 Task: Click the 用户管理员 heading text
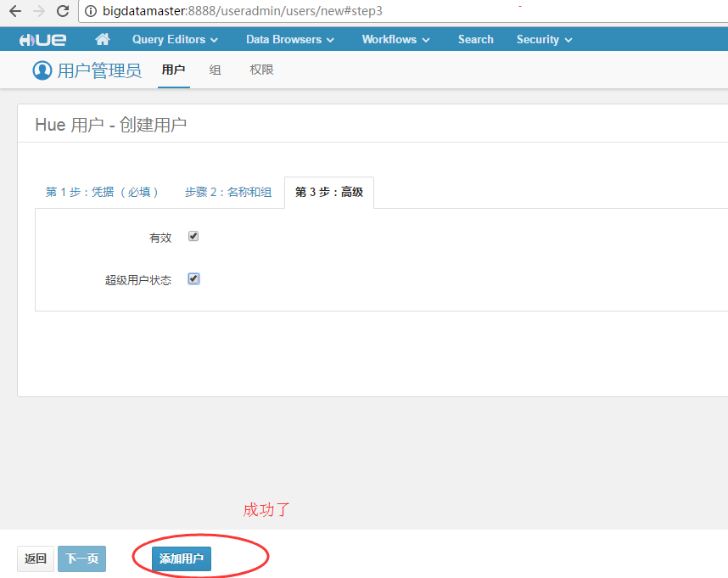coord(100,71)
